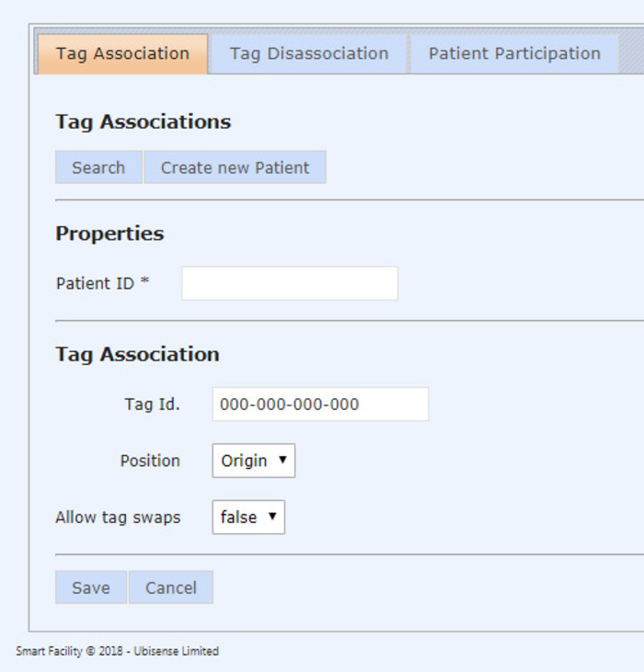Image resolution: width=644 pixels, height=672 pixels.
Task: Focus the Patient ID text field
Action: click(x=290, y=283)
